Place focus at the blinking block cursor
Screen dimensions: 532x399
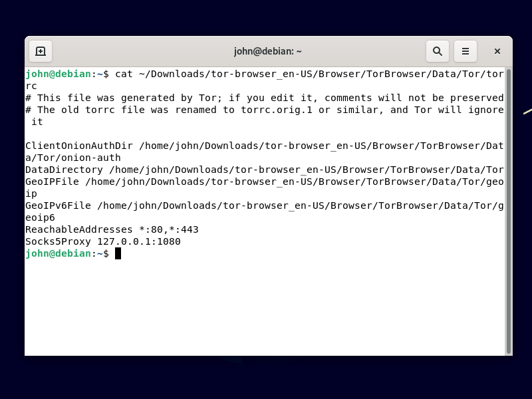click(118, 253)
